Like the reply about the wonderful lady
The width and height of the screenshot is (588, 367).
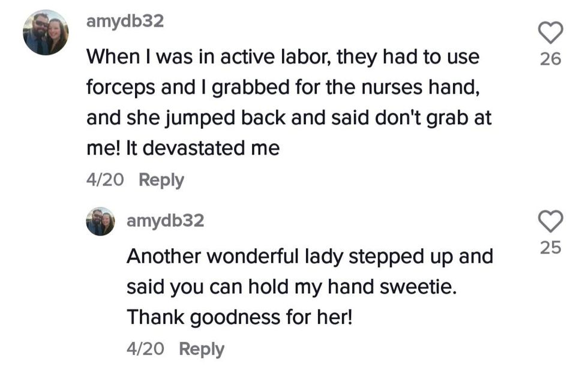pyautogui.click(x=550, y=221)
